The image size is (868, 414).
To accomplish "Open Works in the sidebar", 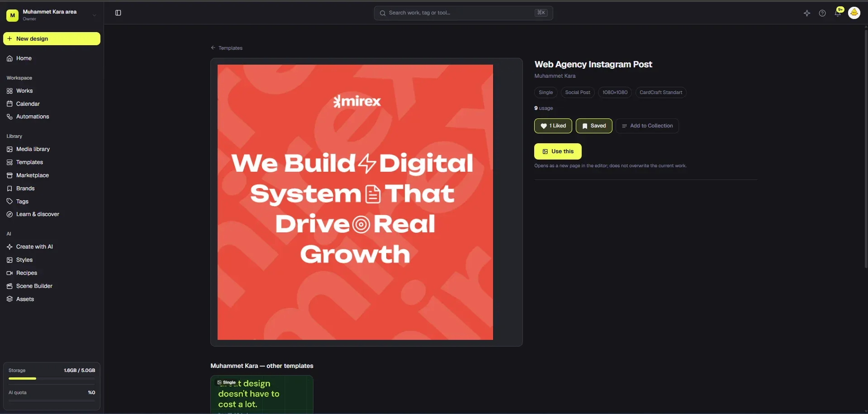I will tap(52, 91).
